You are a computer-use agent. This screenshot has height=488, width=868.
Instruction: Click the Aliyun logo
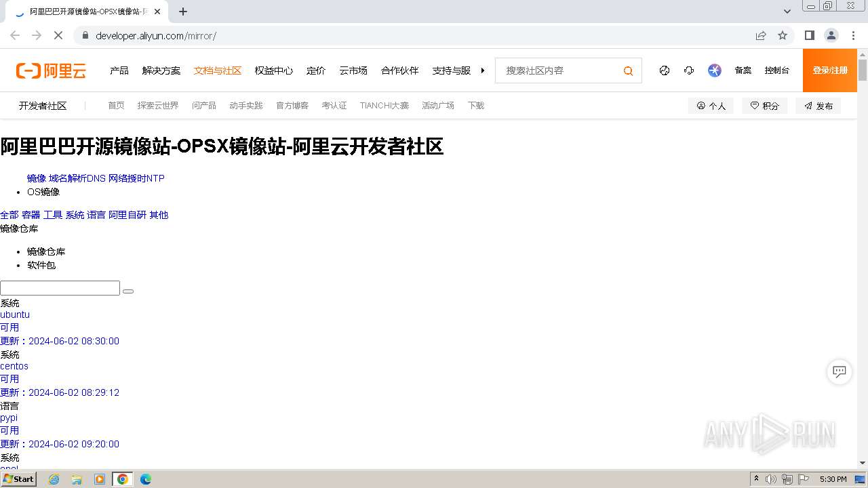pyautogui.click(x=51, y=70)
